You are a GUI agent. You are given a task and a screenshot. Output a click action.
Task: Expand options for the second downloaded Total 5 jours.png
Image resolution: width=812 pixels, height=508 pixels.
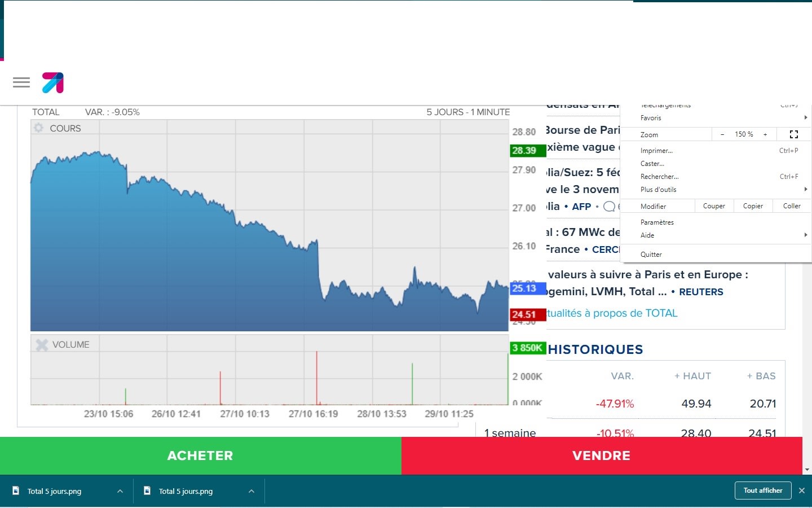(x=251, y=491)
